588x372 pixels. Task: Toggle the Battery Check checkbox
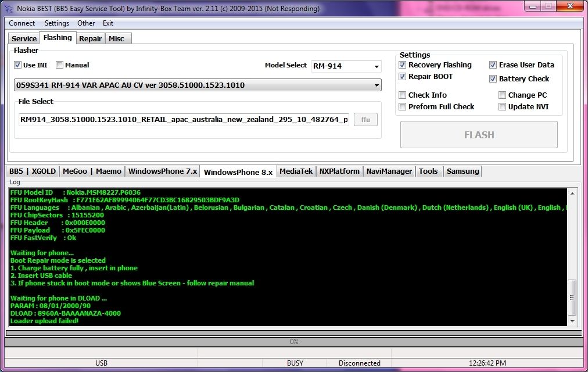pos(493,78)
